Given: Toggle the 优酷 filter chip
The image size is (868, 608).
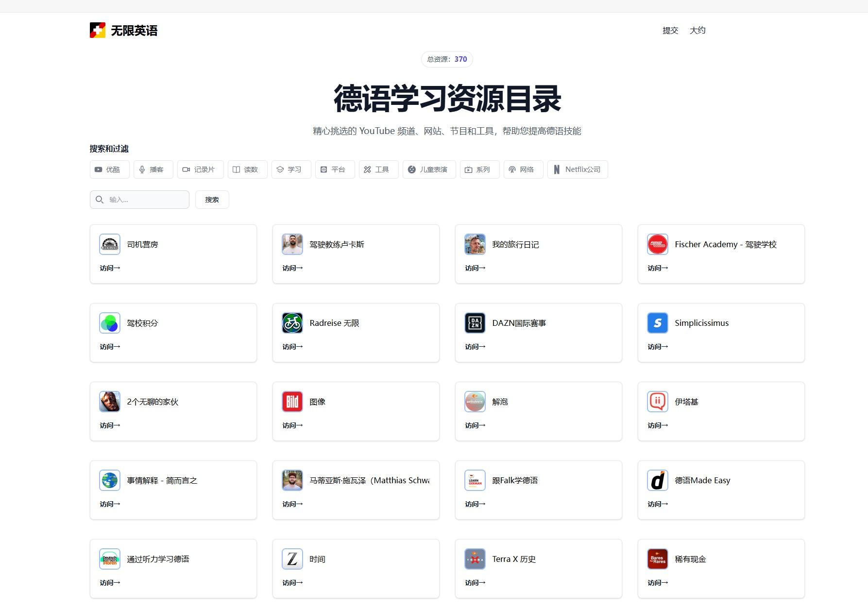Looking at the screenshot, I should pyautogui.click(x=109, y=169).
